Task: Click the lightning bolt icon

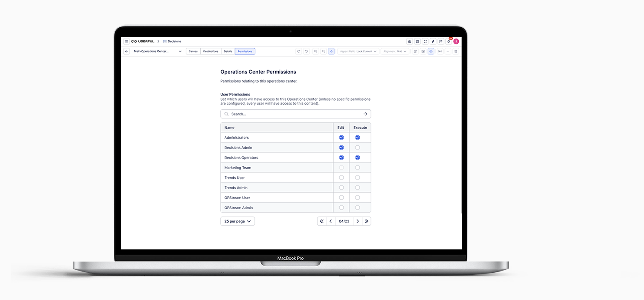Action: (x=433, y=41)
